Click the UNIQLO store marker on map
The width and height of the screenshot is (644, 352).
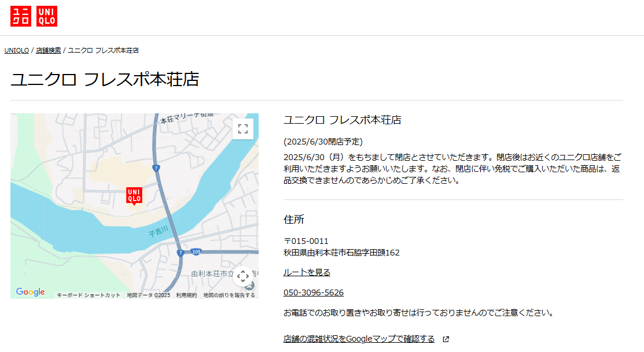pos(134,196)
